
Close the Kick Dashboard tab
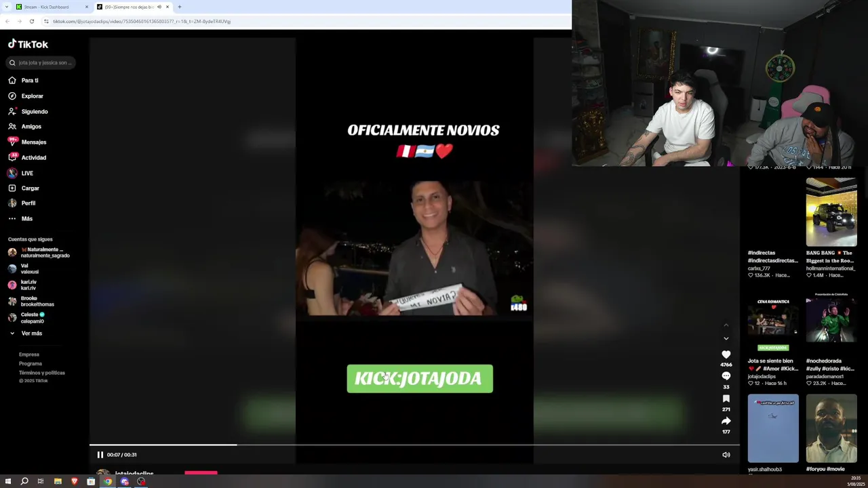coord(86,7)
